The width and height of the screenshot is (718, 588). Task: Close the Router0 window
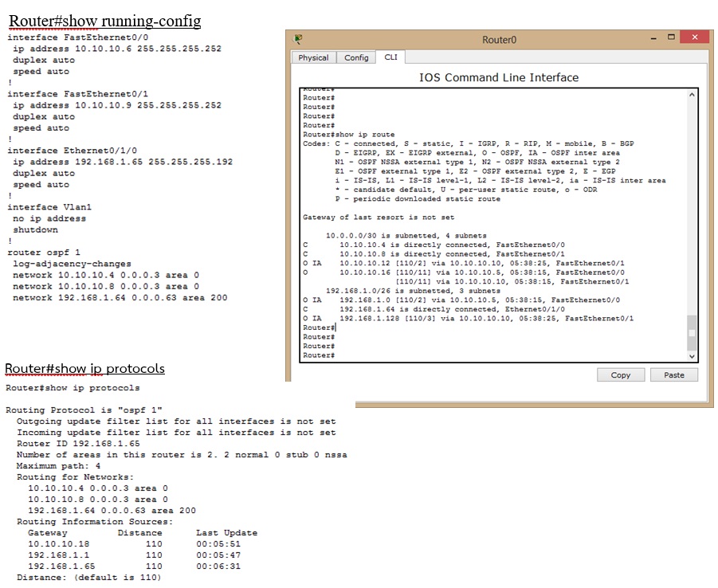(x=695, y=37)
